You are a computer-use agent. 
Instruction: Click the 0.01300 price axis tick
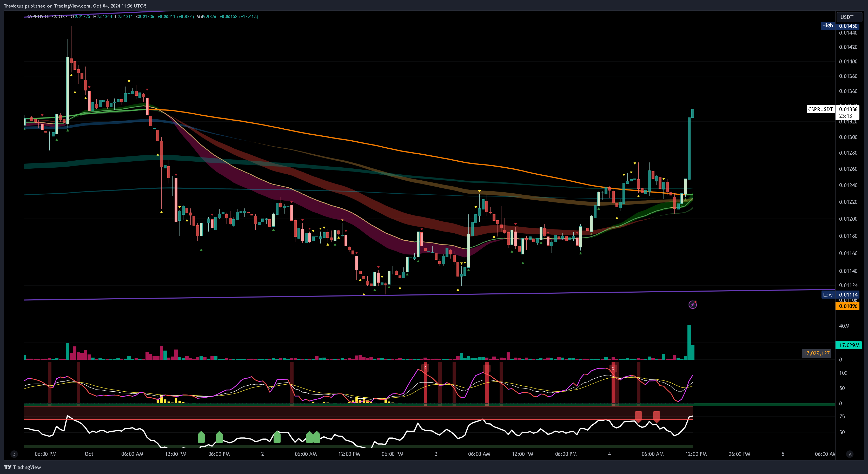click(x=848, y=137)
